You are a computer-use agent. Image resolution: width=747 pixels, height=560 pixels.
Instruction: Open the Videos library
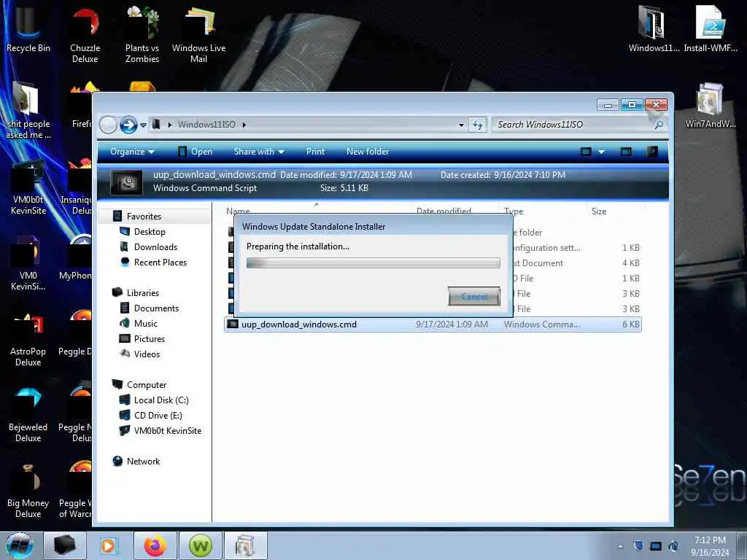point(147,354)
